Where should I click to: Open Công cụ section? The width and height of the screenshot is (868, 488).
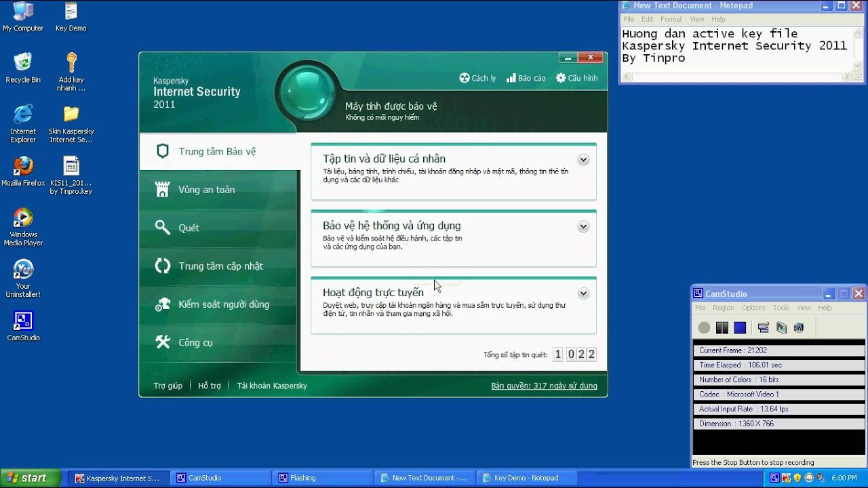coord(218,342)
